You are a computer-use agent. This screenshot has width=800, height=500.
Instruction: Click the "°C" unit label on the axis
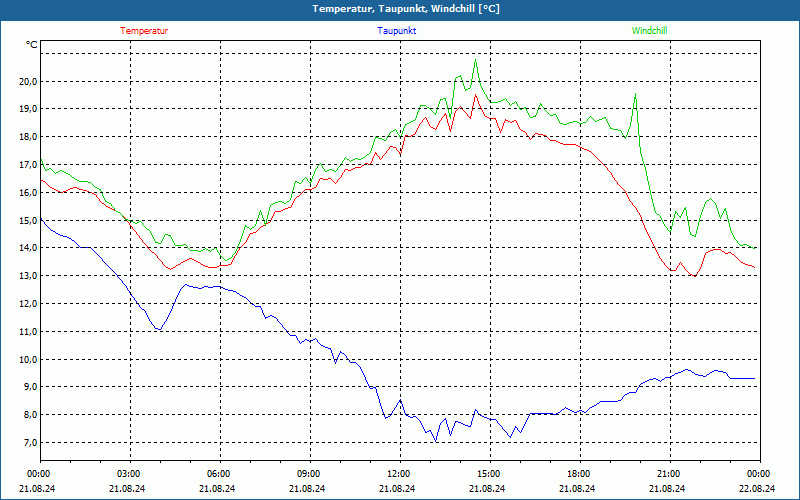tap(32, 45)
